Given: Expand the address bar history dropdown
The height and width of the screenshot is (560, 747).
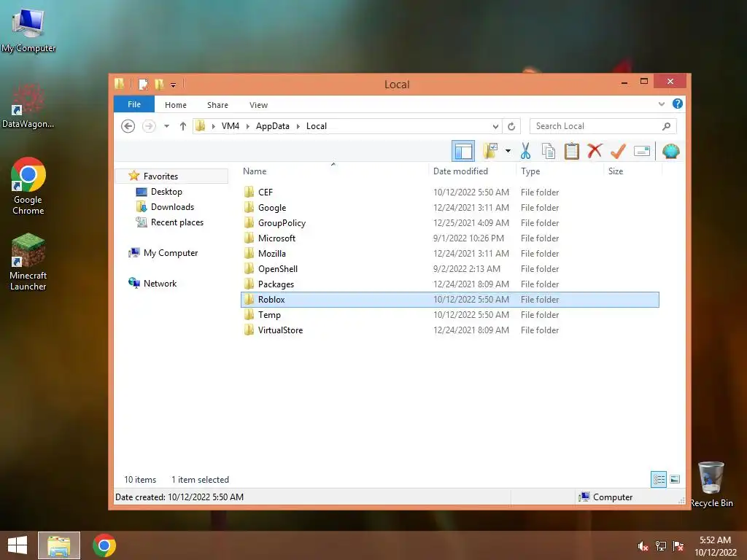Looking at the screenshot, I should click(x=495, y=126).
